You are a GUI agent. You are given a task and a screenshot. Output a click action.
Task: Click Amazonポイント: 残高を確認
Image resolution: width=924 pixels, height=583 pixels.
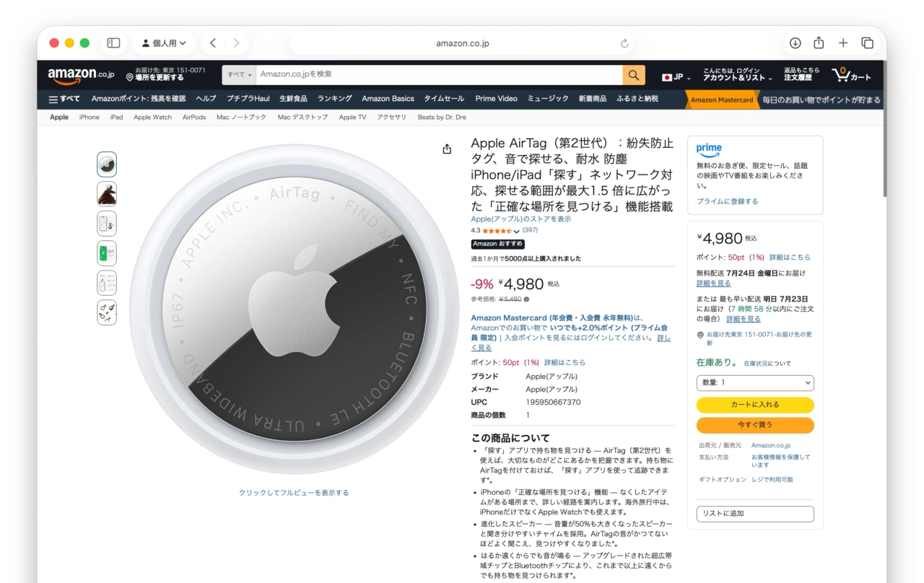138,99
